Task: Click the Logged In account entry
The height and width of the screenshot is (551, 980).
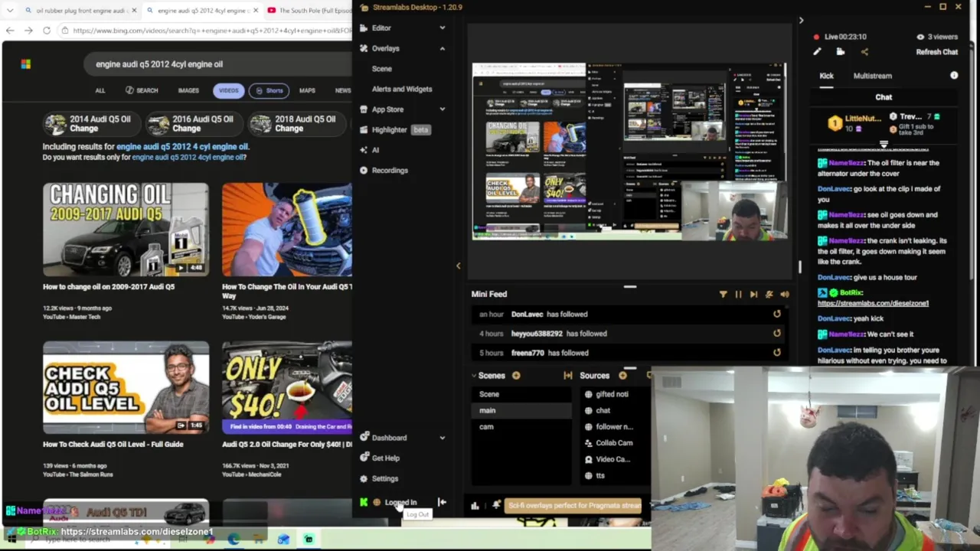Action: point(400,503)
